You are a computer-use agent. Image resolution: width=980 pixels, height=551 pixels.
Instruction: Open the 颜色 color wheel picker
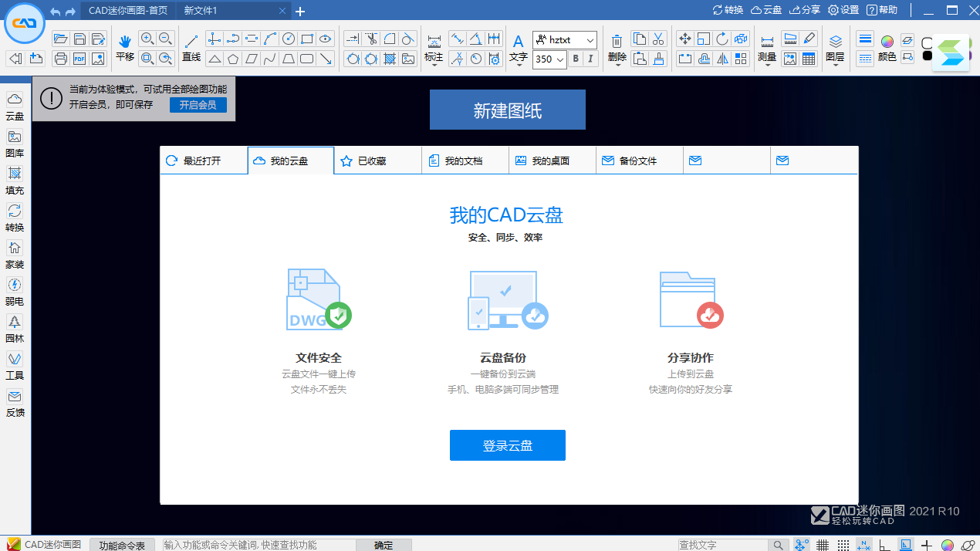887,41
